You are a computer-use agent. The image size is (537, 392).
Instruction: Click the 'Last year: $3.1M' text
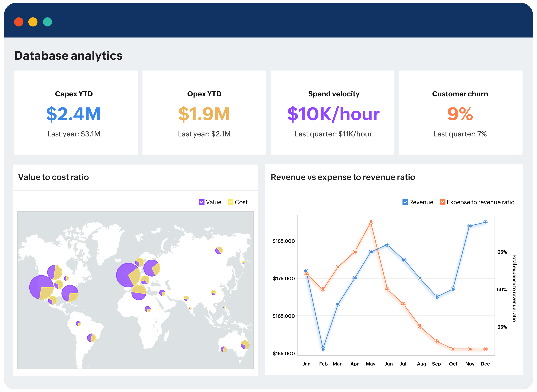coord(74,134)
